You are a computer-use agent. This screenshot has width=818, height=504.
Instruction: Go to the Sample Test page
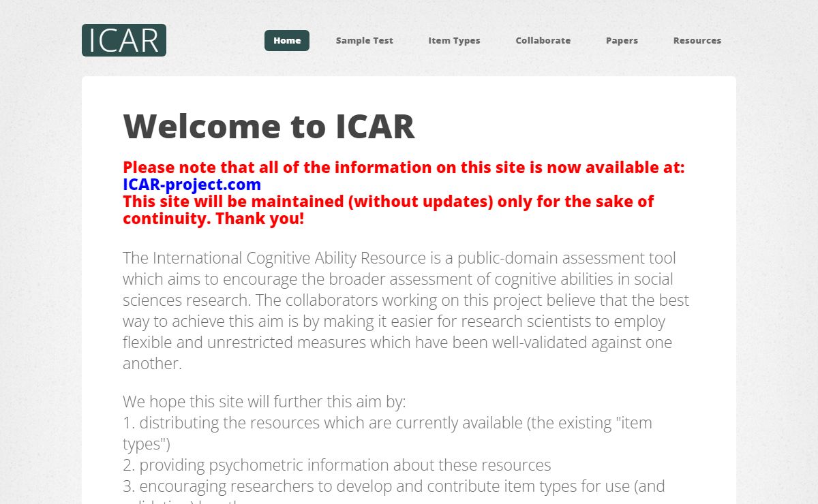click(365, 40)
